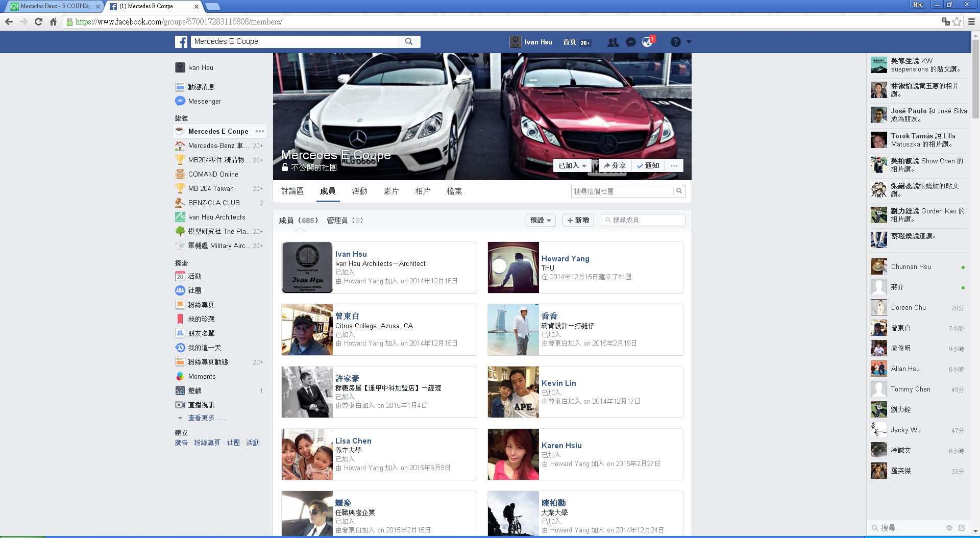Viewport: 980px width, 538px height.
Task: Click the Facebook logo icon
Action: pos(181,42)
